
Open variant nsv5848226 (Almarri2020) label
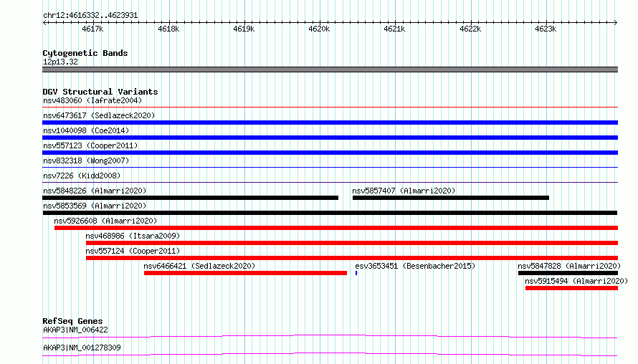pos(95,191)
